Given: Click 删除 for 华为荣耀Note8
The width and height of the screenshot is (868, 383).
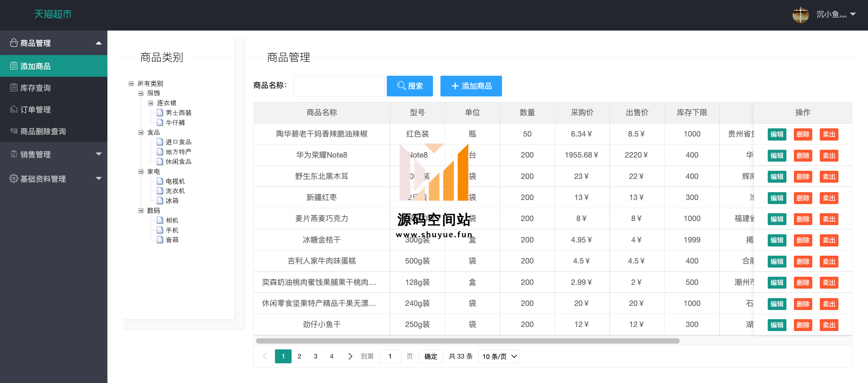Looking at the screenshot, I should pos(803,156).
